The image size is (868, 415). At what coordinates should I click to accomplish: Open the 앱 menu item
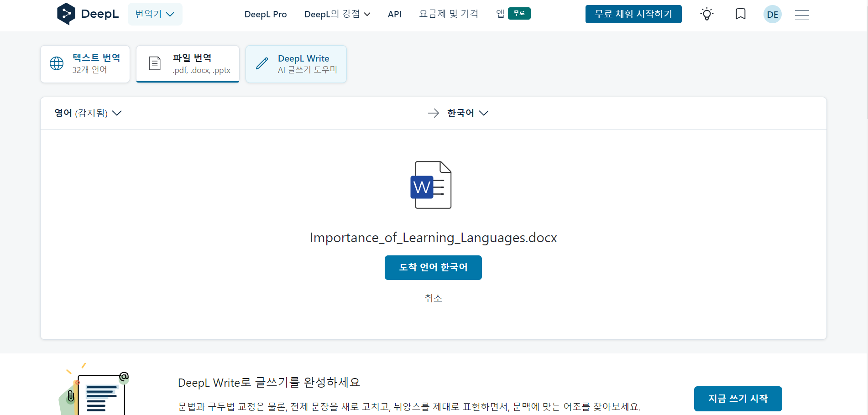500,14
